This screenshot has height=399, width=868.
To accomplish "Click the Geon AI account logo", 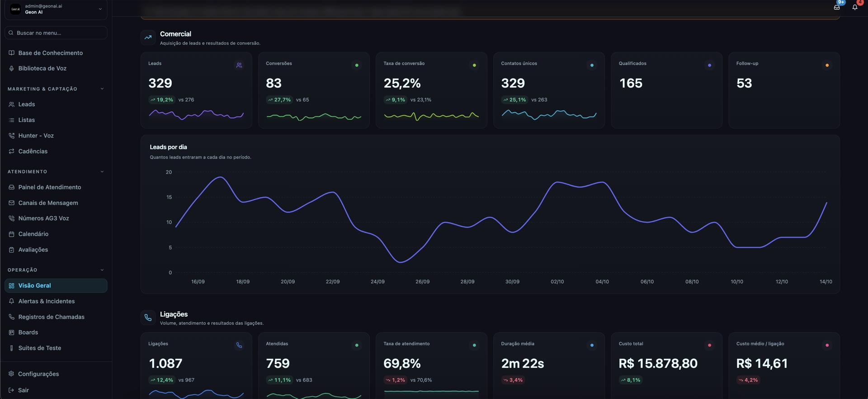I will tap(15, 9).
